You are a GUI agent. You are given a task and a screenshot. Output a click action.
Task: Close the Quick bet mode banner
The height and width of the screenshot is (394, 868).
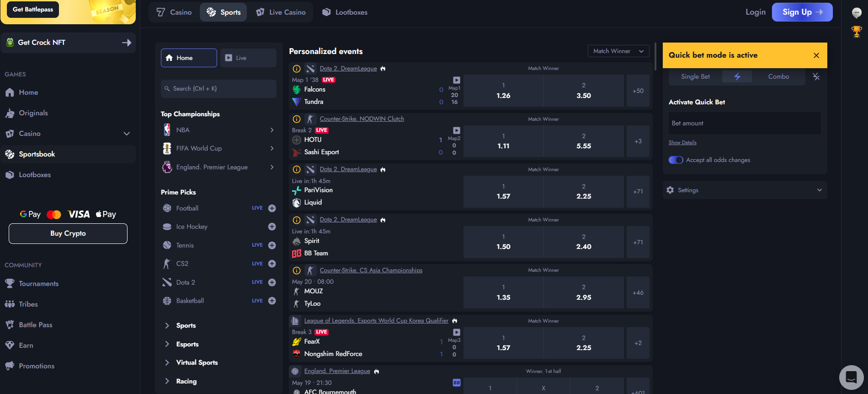[816, 55]
